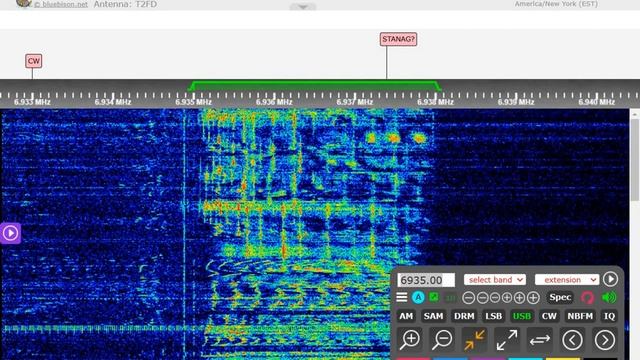Switch to CW mode

pos(549,316)
